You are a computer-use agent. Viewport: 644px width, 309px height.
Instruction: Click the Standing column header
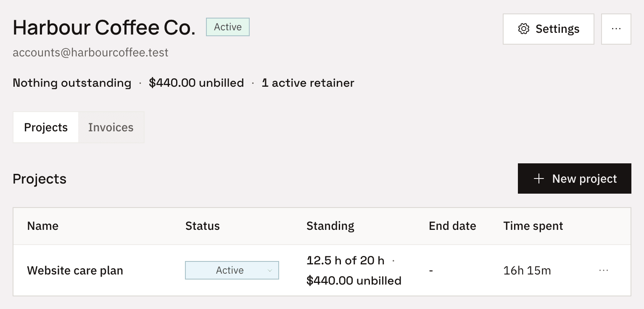330,226
